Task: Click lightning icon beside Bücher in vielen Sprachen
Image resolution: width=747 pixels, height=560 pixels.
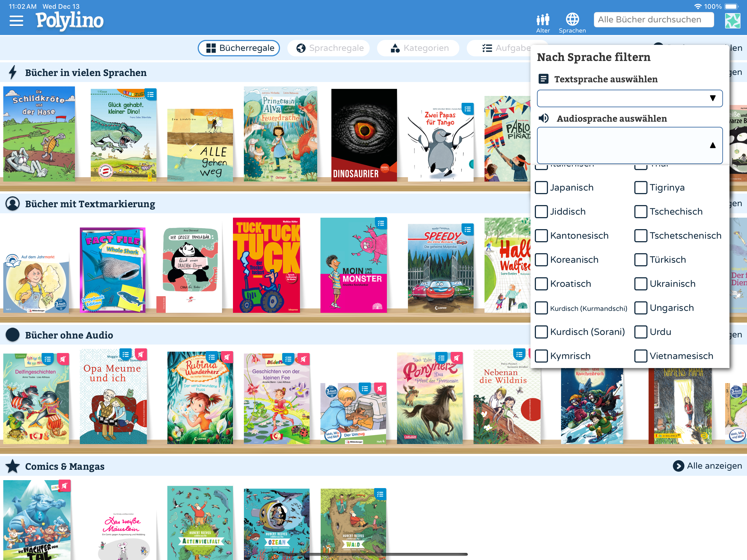Action: 13,72
